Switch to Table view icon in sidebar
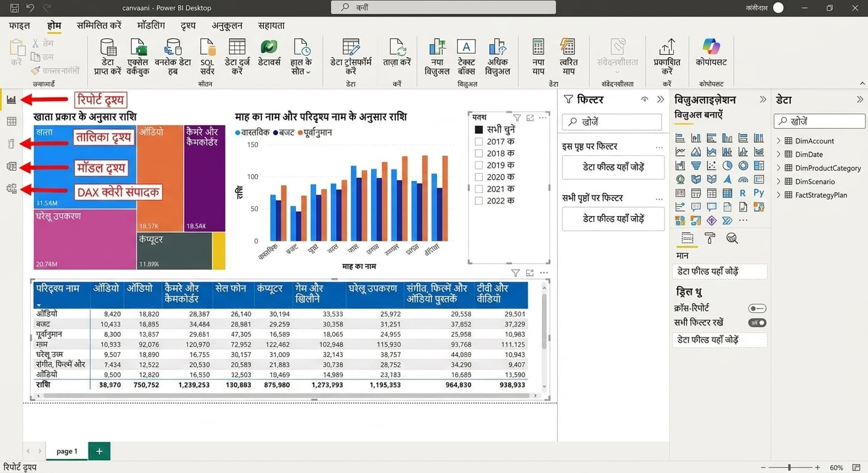Image resolution: width=868 pixels, height=473 pixels. [11, 121]
